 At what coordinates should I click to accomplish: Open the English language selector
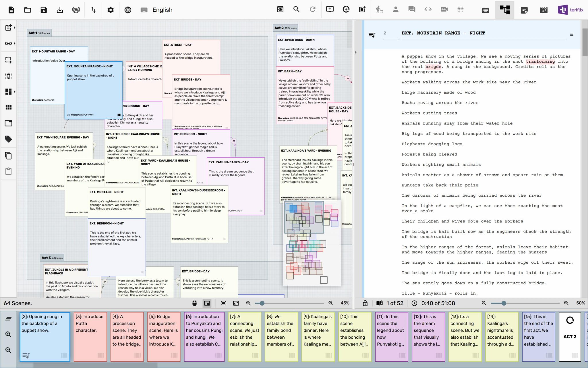(162, 9)
